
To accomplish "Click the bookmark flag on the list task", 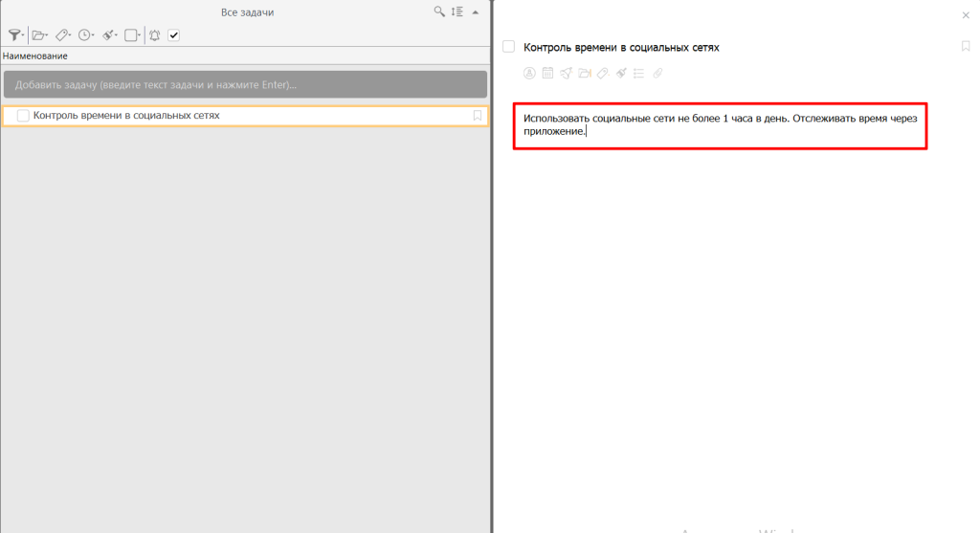I will click(x=477, y=116).
